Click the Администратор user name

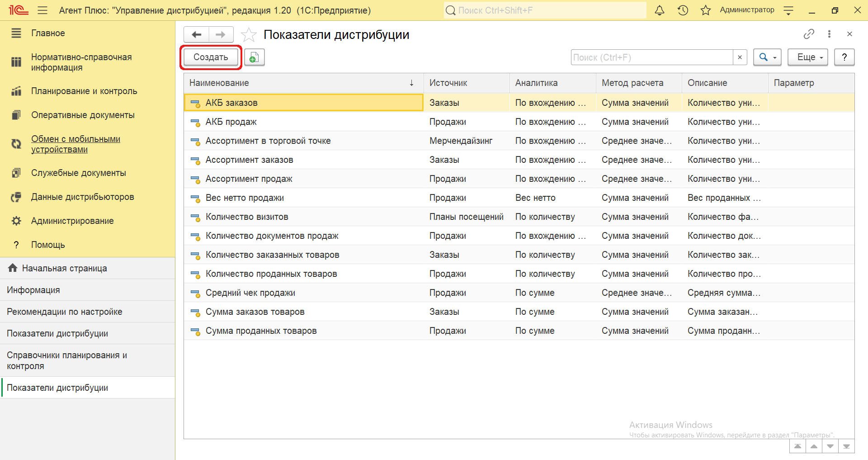[x=747, y=10]
